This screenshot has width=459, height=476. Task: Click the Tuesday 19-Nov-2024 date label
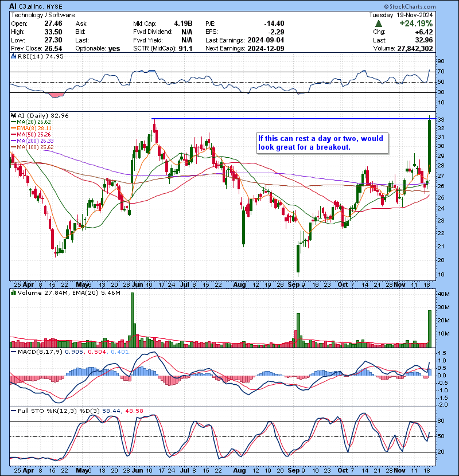pyautogui.click(x=401, y=15)
